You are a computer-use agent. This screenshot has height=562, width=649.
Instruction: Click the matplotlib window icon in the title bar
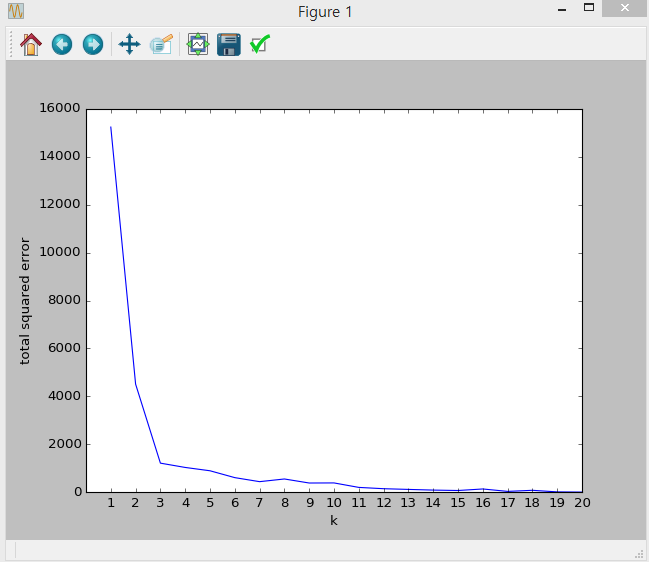[16, 11]
